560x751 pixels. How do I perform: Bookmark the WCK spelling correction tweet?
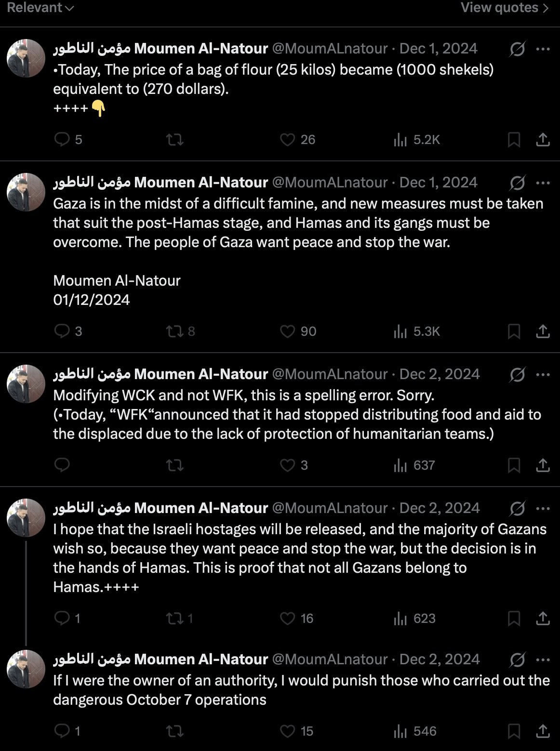pos(514,465)
